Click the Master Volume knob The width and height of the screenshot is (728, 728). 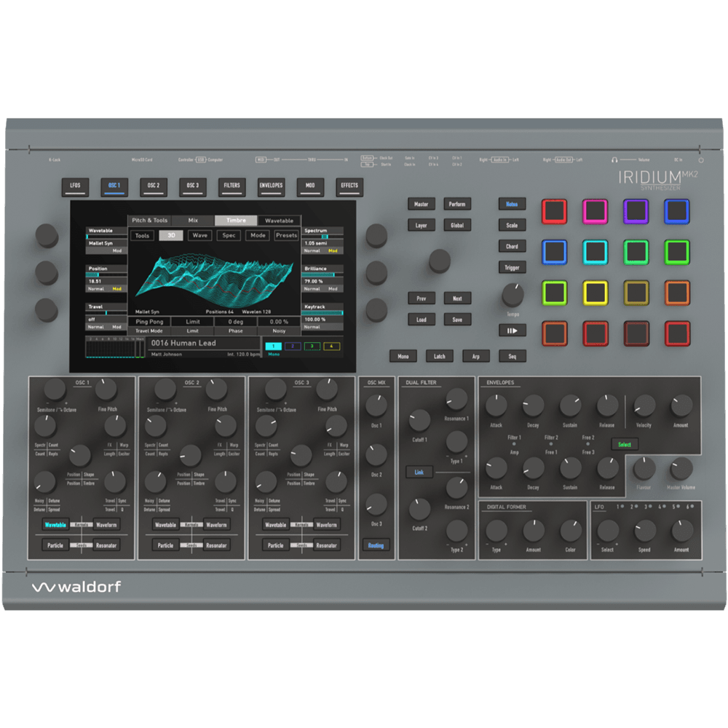point(681,468)
